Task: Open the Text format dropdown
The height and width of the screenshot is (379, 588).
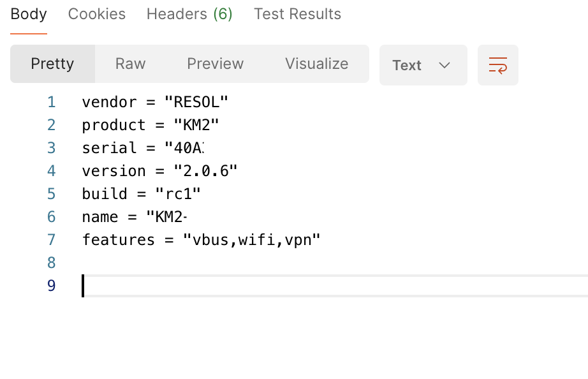Action: 423,65
